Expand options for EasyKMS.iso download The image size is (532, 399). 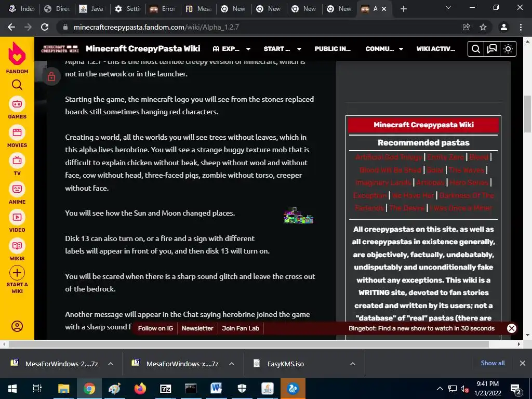pos(353,364)
